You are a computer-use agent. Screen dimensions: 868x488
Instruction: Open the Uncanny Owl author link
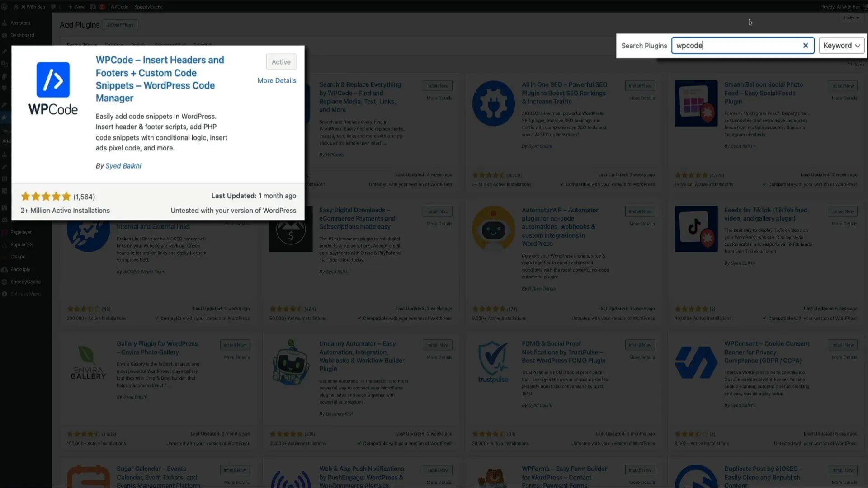pos(339,414)
